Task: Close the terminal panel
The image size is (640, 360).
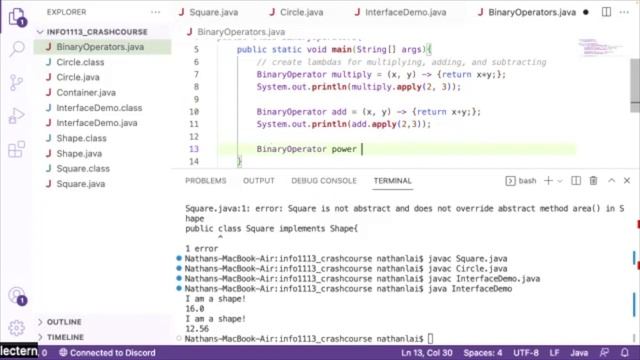Action: point(627,180)
